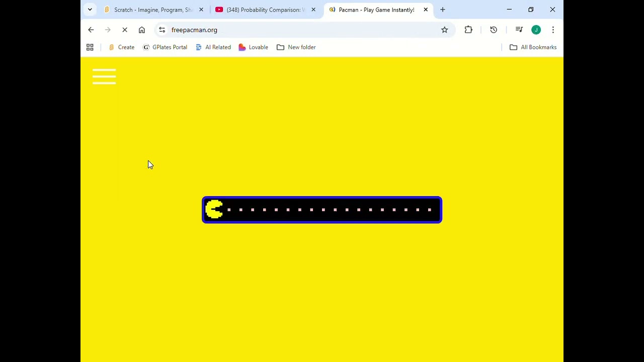644x362 pixels.
Task: Open Chrome three-dot menu
Action: tap(553, 30)
